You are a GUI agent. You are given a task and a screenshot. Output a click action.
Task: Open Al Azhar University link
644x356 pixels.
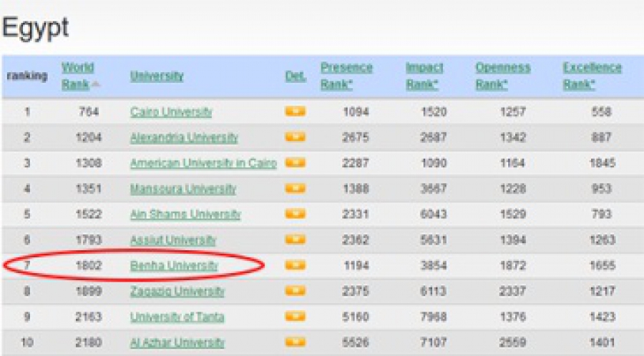[x=177, y=342]
